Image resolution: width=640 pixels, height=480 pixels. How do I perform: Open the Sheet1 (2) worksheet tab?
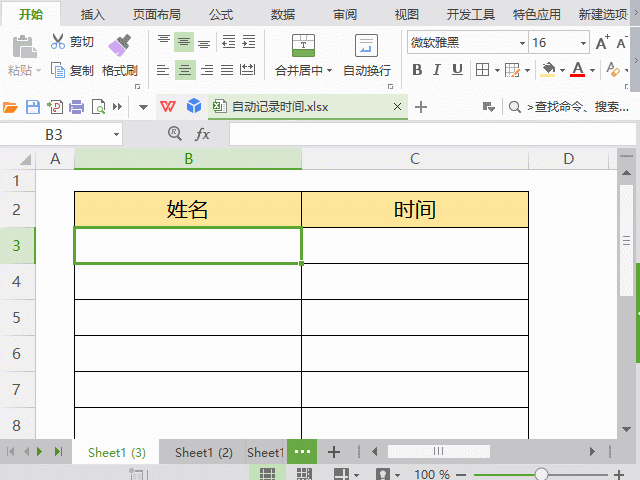[204, 453]
